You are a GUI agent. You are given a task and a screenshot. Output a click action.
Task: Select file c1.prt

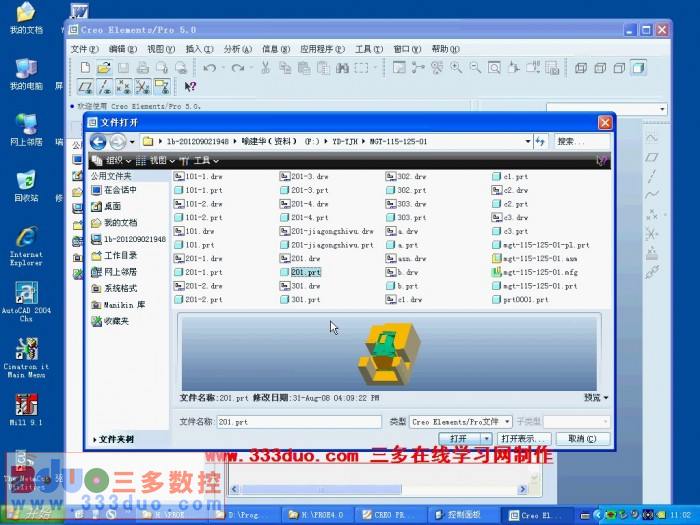click(x=510, y=176)
